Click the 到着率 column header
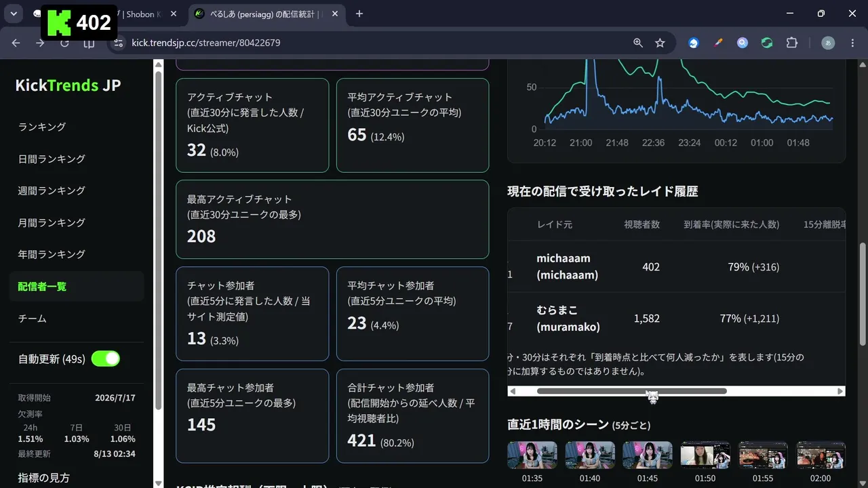This screenshot has height=488, width=868. [732, 224]
